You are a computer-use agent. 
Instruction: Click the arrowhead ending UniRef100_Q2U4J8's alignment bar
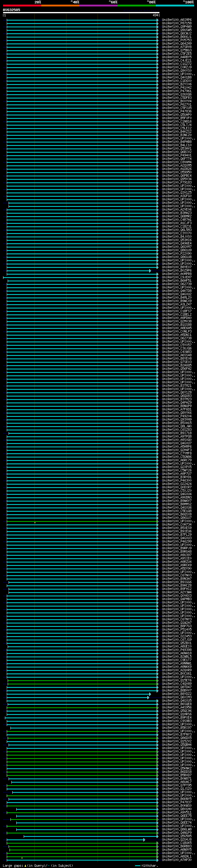pyautogui.click(x=144, y=839)
